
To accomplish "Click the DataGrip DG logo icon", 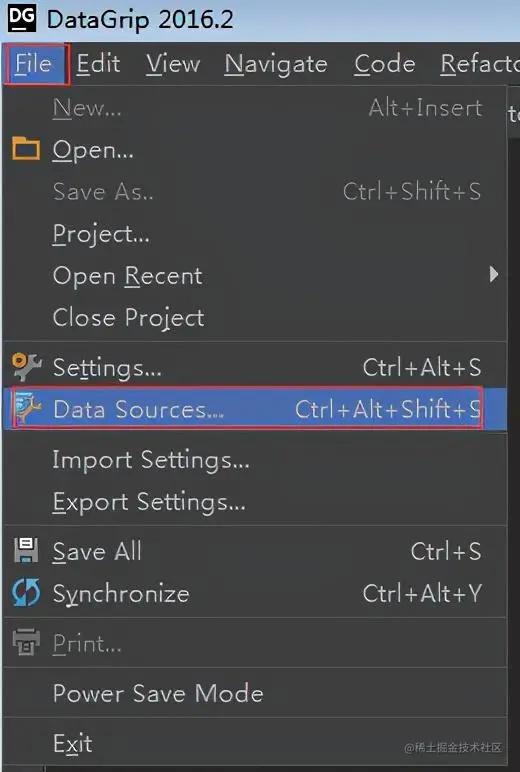I will click(x=22, y=20).
